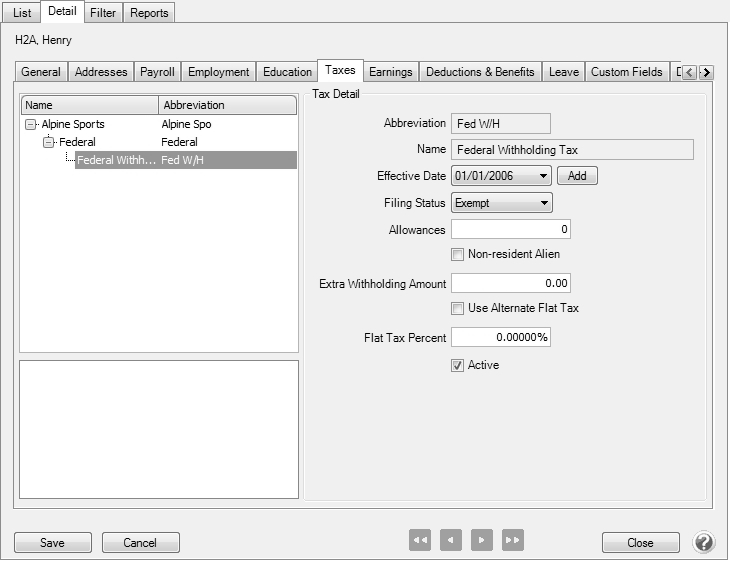730x561 pixels.
Task: Click the Add button beside Effective Date
Action: coord(576,176)
